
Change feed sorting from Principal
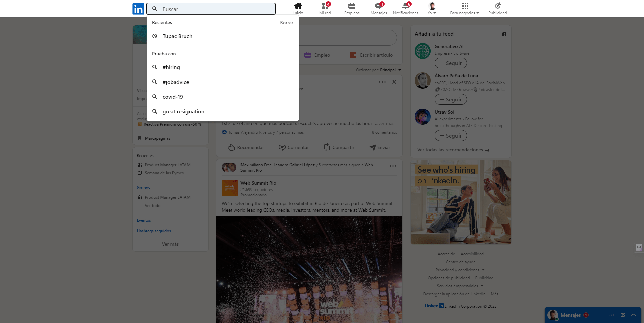point(390,70)
